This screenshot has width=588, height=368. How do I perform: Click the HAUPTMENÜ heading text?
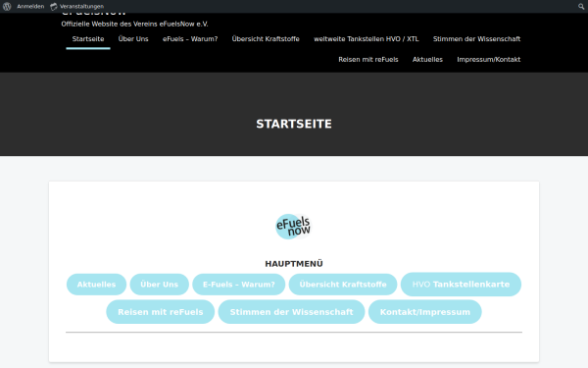[294, 264]
